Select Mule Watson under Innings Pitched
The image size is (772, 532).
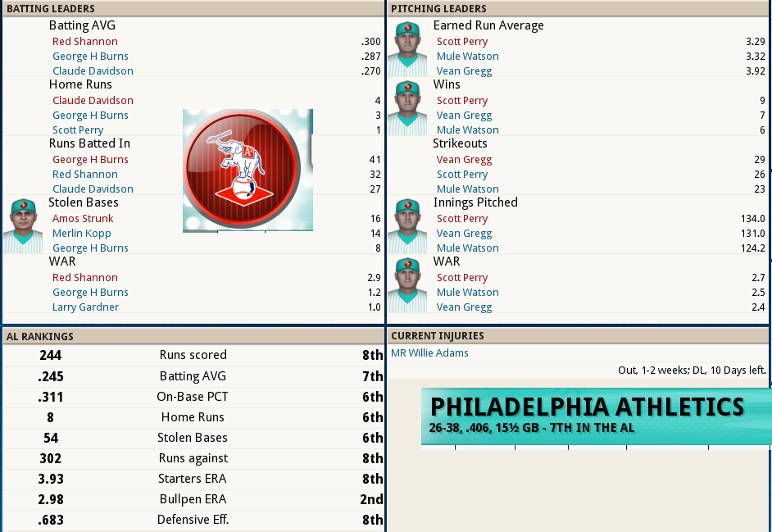[x=467, y=248]
